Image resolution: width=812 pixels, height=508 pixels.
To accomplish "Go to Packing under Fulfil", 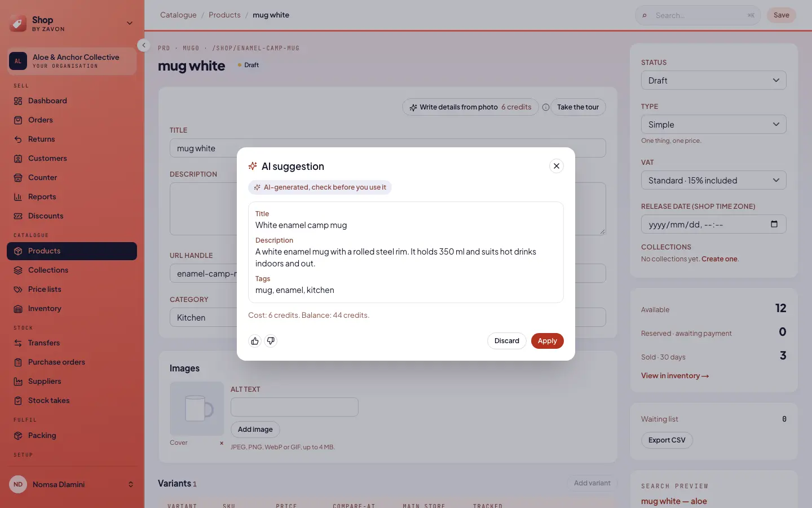I will pyautogui.click(x=72, y=436).
